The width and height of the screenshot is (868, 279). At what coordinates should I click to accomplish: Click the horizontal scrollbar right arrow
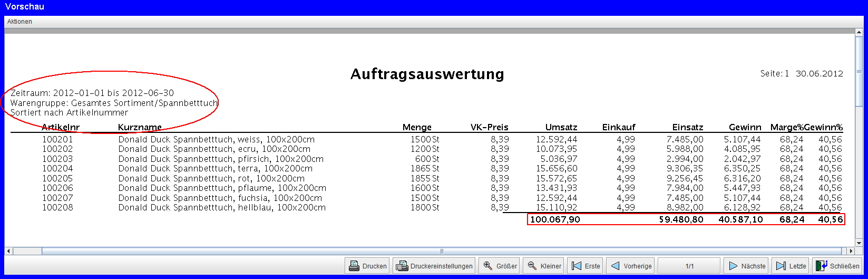pyautogui.click(x=851, y=251)
